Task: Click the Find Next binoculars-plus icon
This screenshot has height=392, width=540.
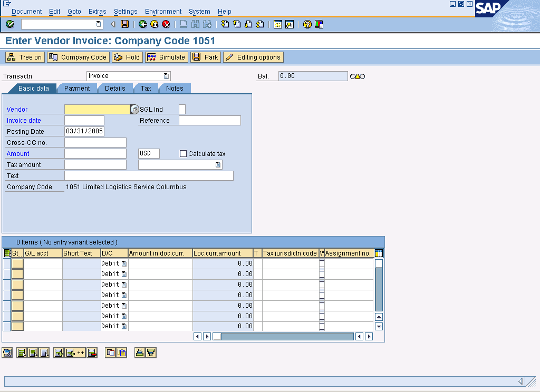Action: point(207,24)
